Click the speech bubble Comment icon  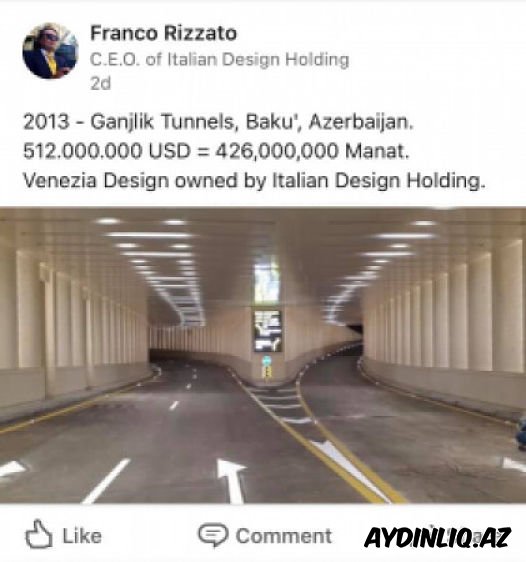213,534
